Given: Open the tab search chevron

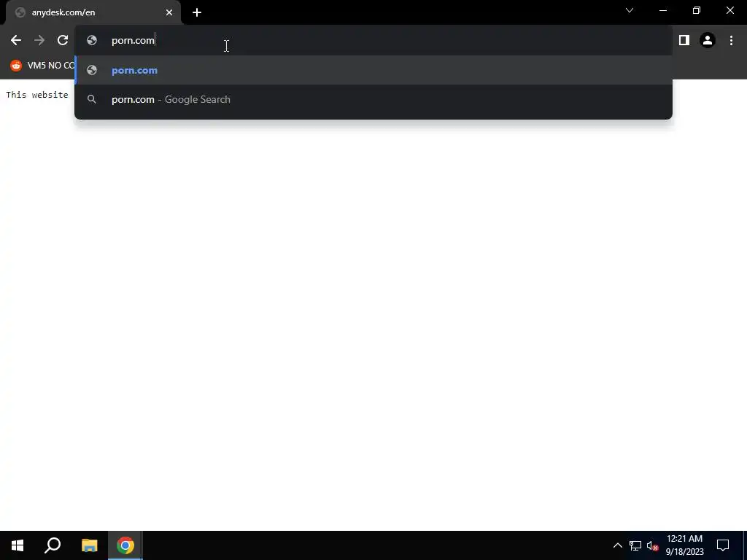Looking at the screenshot, I should tap(630, 10).
